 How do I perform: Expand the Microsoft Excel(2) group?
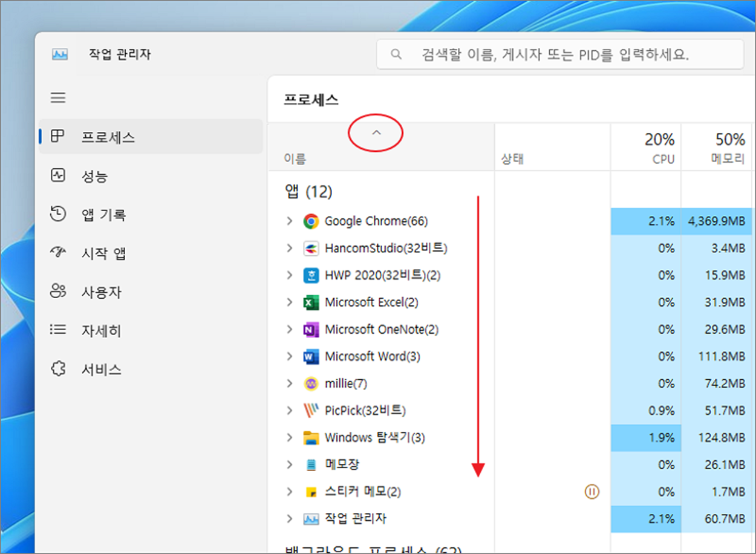(x=289, y=302)
